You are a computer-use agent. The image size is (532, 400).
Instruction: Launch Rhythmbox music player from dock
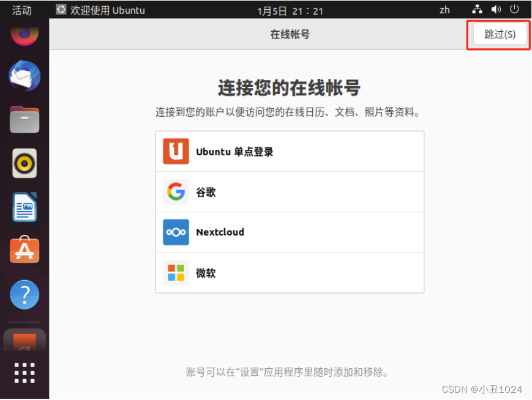coord(24,163)
